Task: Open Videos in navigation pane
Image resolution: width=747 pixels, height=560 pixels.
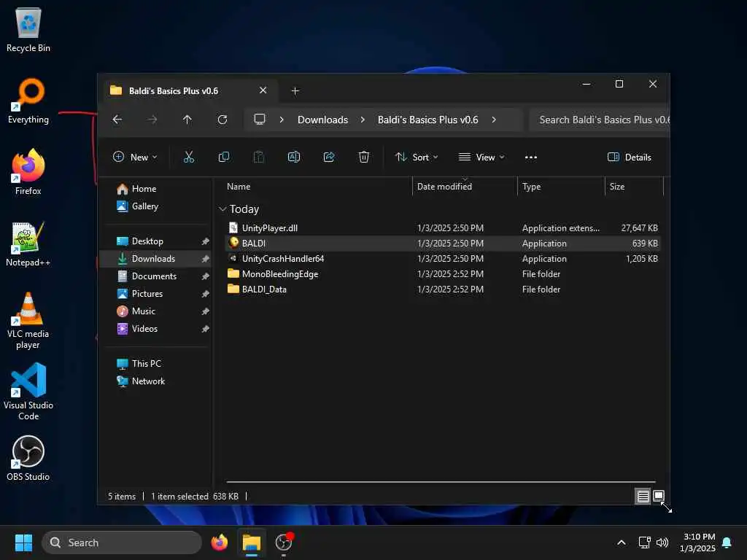Action: 144,329
